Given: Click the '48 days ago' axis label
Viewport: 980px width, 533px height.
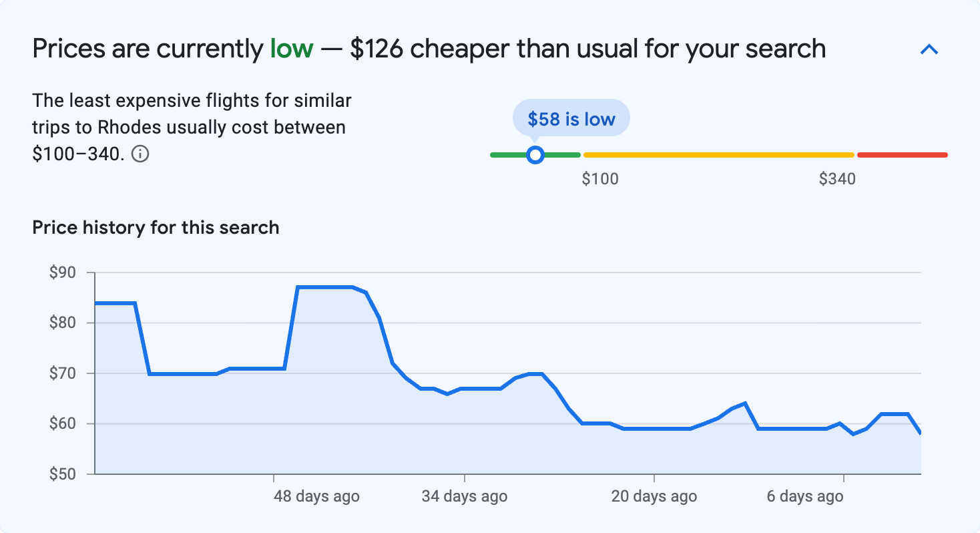Looking at the screenshot, I should (x=316, y=496).
